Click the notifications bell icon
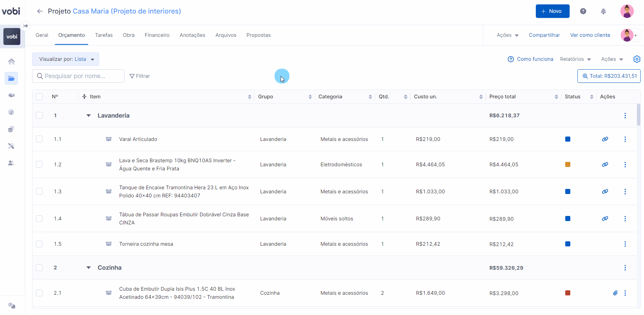The image size is (644, 315). coord(603,11)
